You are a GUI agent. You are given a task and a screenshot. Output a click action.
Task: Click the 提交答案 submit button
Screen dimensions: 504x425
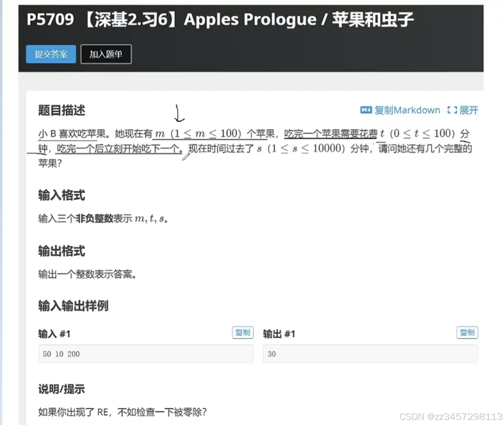click(50, 54)
